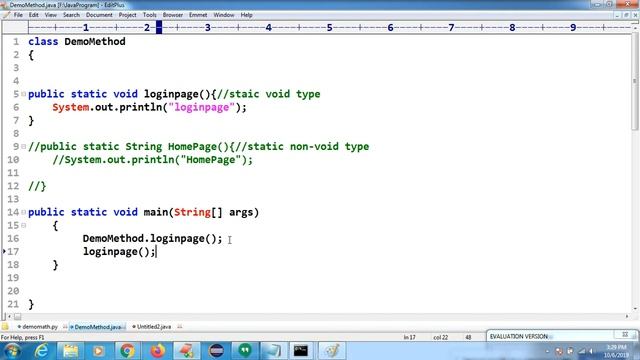
Task: Open the Search menu
Action: click(x=71, y=15)
